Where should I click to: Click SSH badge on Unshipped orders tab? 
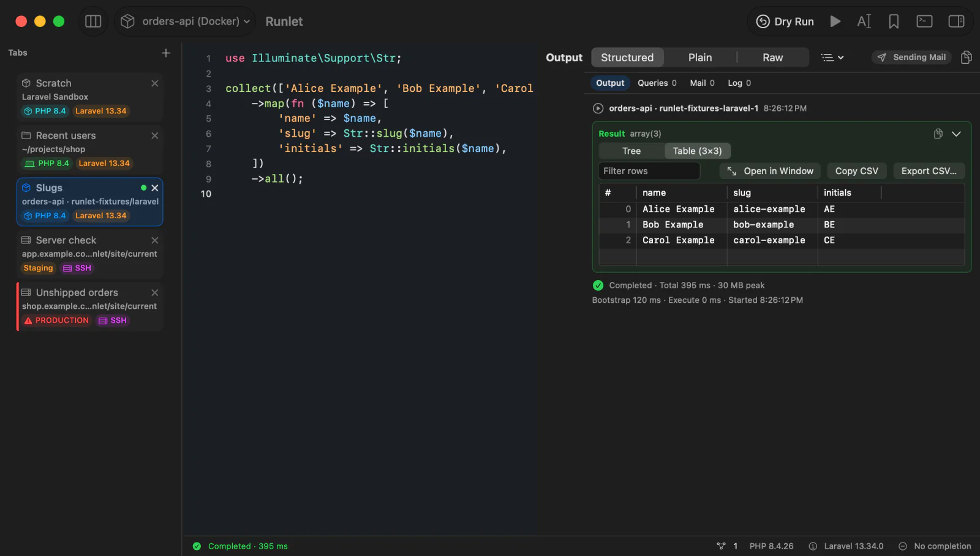click(113, 321)
